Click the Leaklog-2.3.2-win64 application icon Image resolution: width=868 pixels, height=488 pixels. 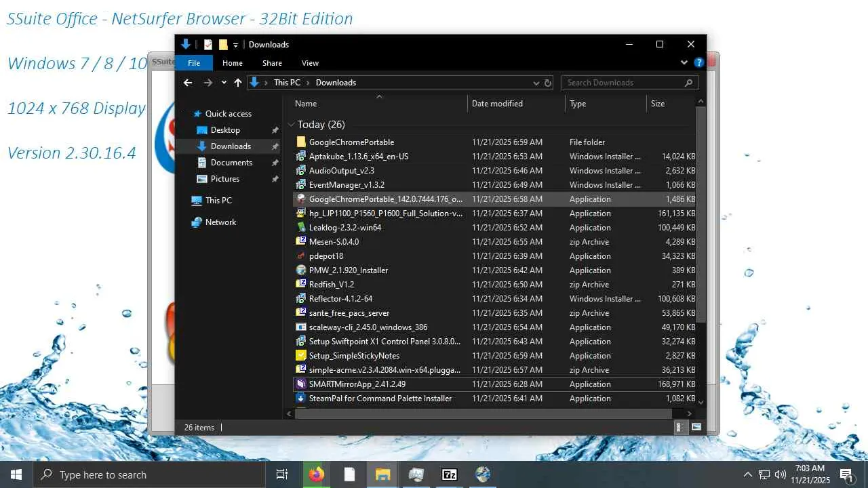pyautogui.click(x=301, y=228)
